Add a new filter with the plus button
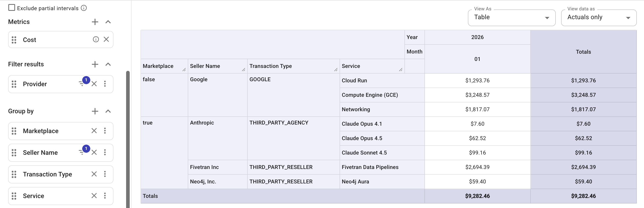 click(95, 64)
